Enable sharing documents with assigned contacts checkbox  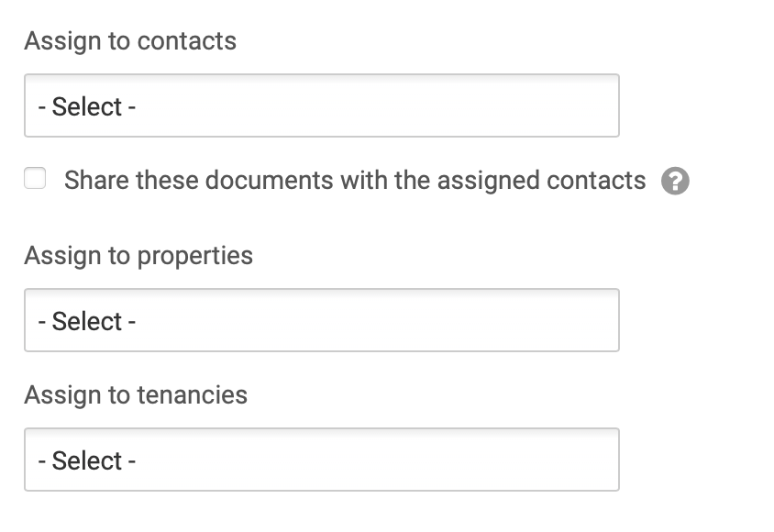coord(35,178)
